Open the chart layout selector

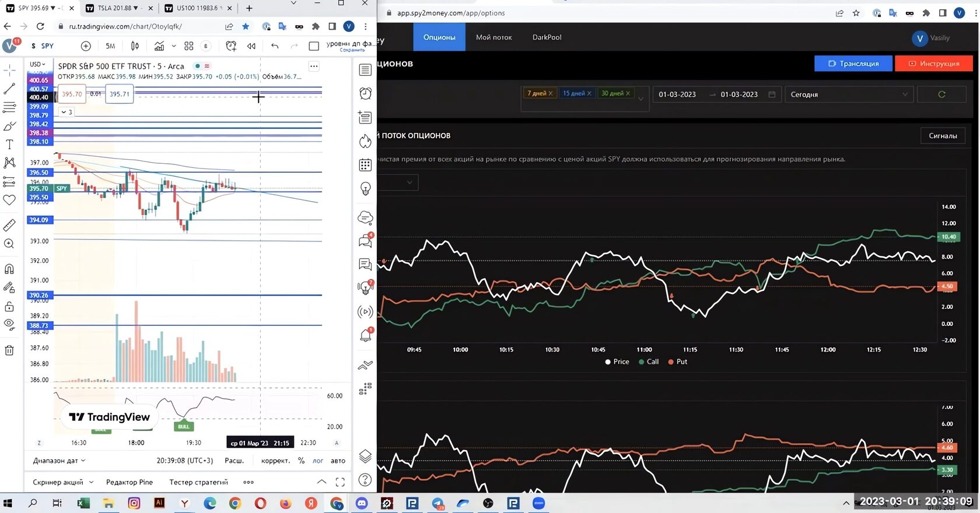(314, 46)
